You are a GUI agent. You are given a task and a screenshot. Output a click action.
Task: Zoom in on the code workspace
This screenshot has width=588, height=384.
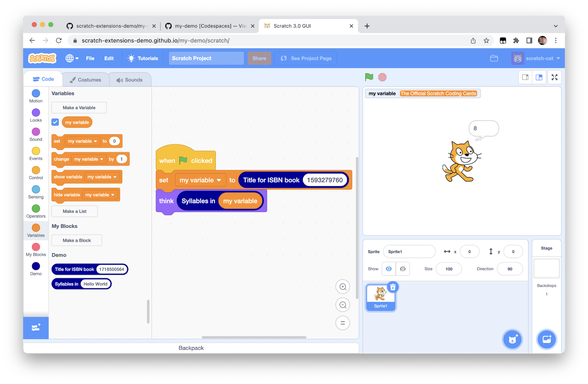[342, 287]
